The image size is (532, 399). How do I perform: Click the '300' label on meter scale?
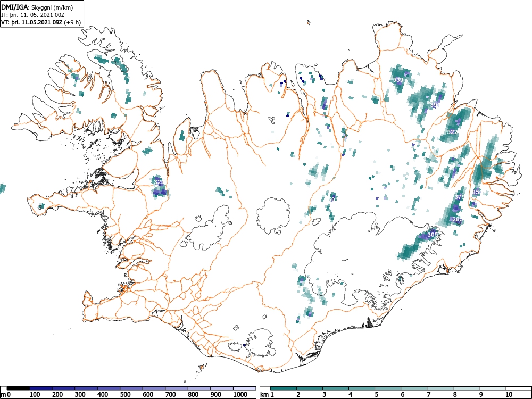pyautogui.click(x=80, y=395)
